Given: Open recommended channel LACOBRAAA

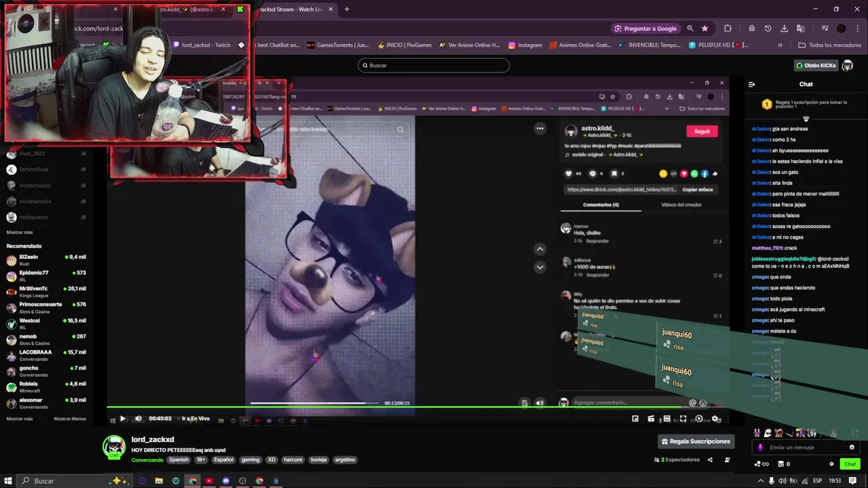Looking at the screenshot, I should pos(46,355).
